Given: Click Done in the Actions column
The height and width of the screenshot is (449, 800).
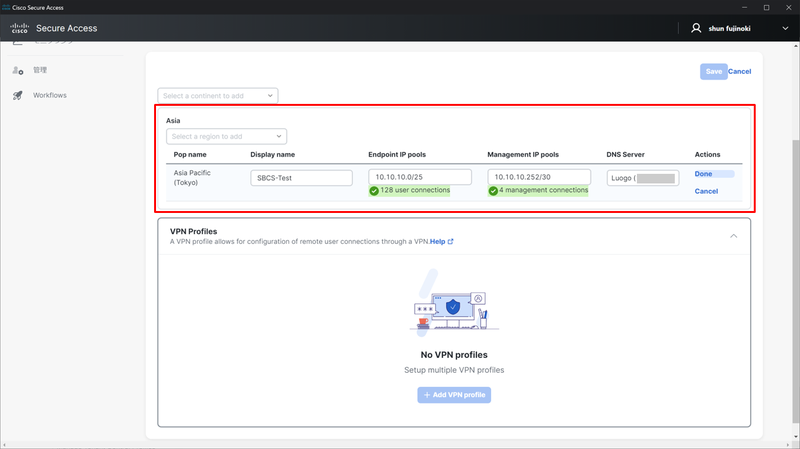Looking at the screenshot, I should [703, 174].
